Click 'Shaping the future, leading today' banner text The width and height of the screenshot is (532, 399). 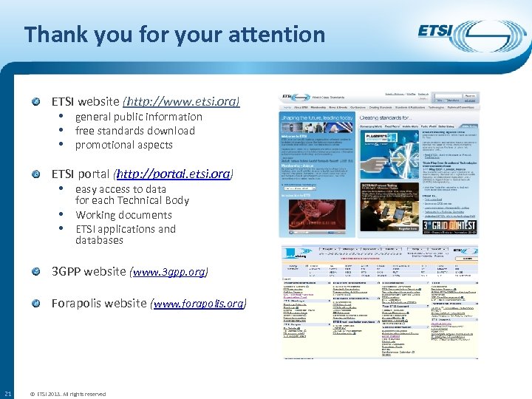317,117
